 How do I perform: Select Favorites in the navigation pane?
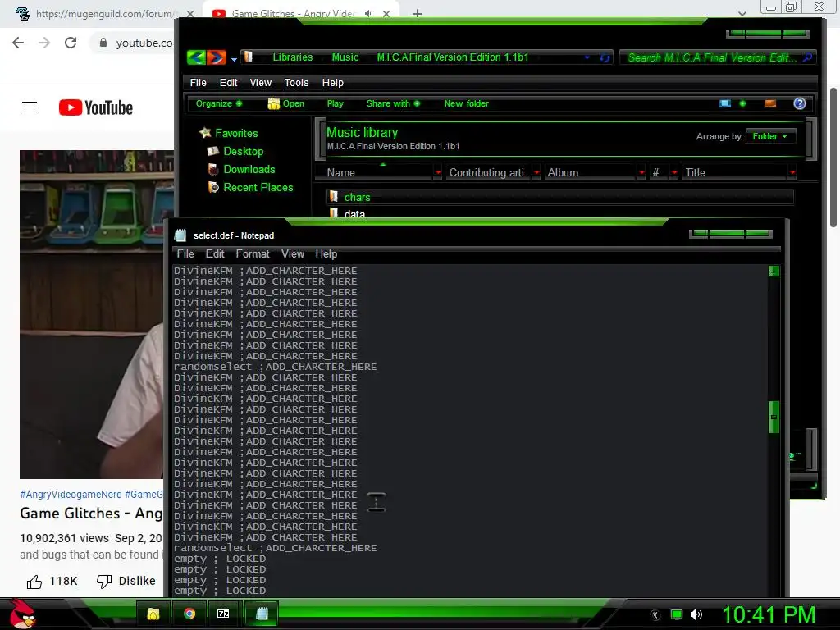coord(228,133)
